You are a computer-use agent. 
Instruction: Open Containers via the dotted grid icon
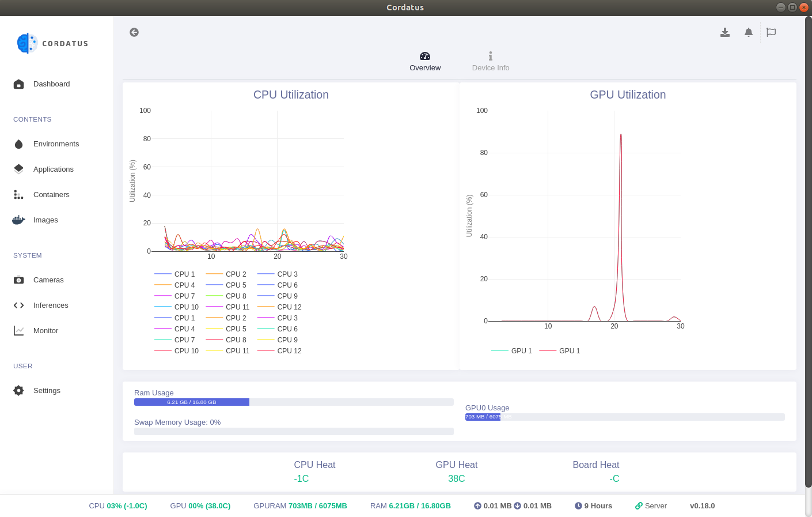click(19, 195)
